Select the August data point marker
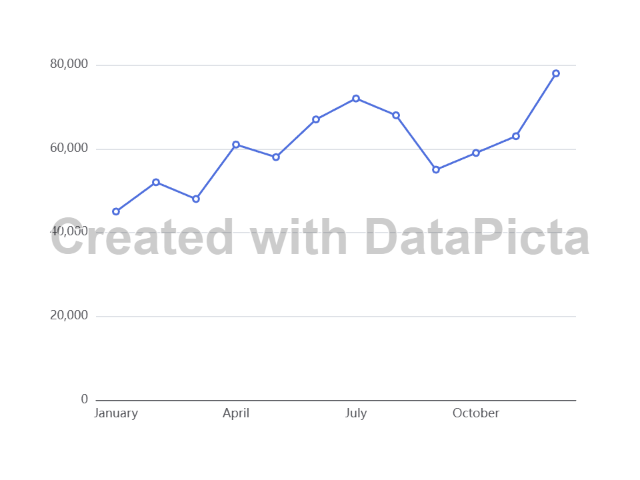 (396, 115)
